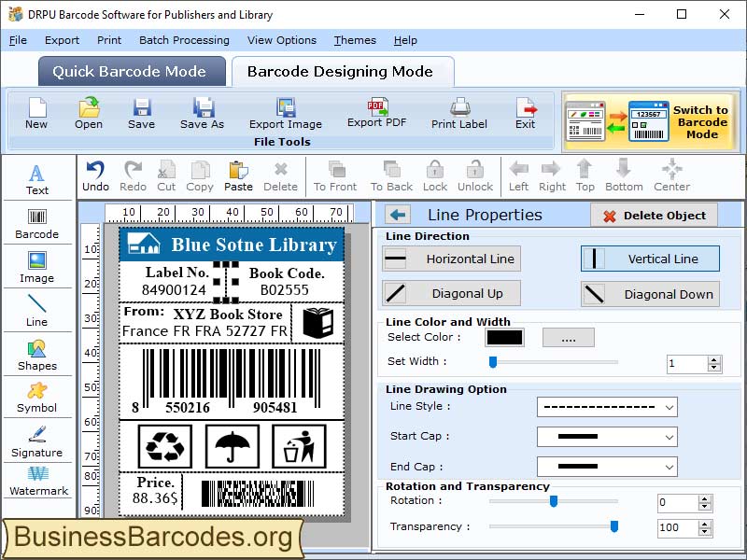Expand the Start Cap dropdown
The image size is (747, 560).
coord(607,437)
